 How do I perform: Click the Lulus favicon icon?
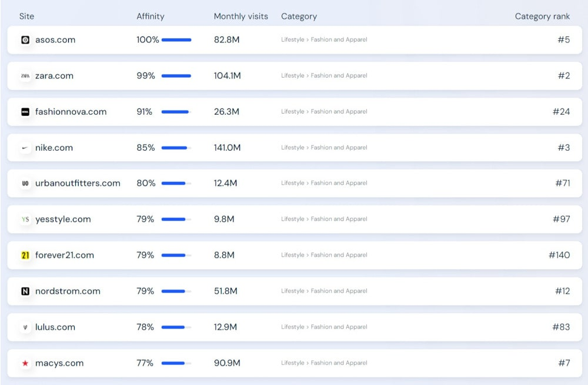(x=25, y=327)
